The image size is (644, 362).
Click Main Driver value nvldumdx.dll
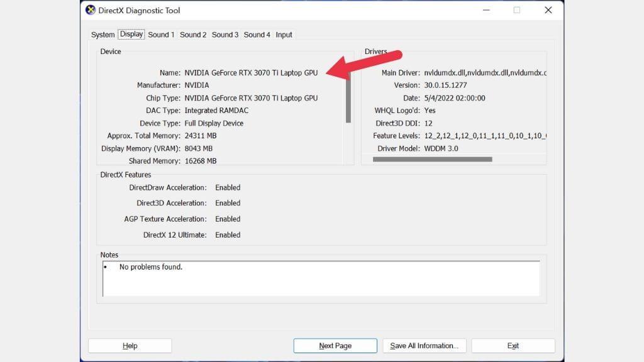485,73
